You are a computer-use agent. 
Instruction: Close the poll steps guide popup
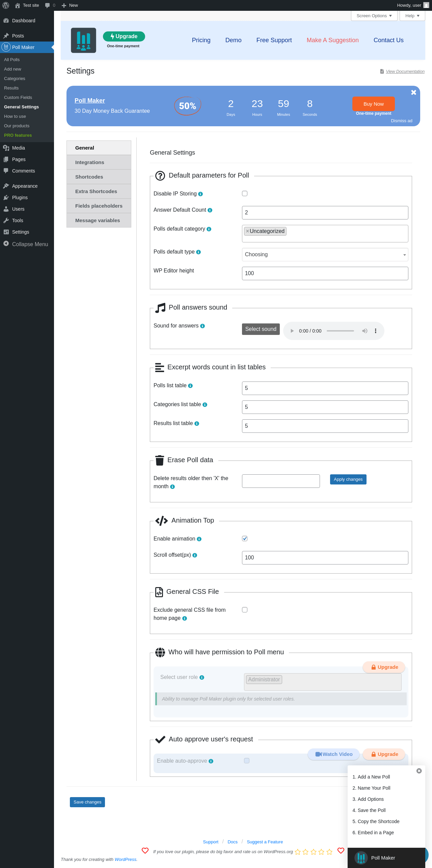[419, 771]
